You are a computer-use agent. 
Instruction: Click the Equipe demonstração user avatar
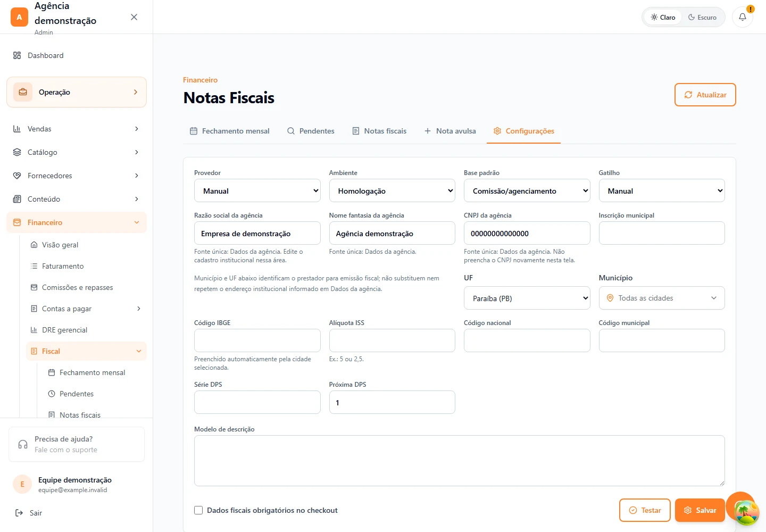point(22,484)
